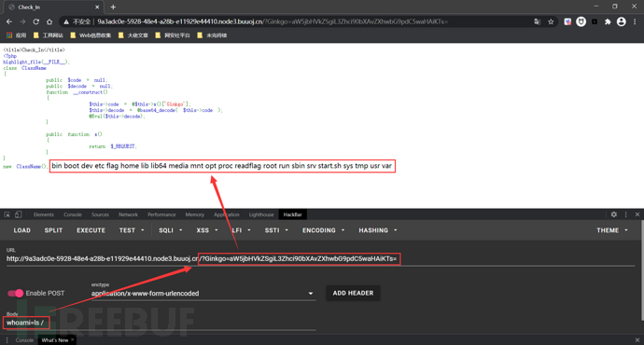Expand the ENCODING dropdown
This screenshot has height=345, width=644.
323,230
